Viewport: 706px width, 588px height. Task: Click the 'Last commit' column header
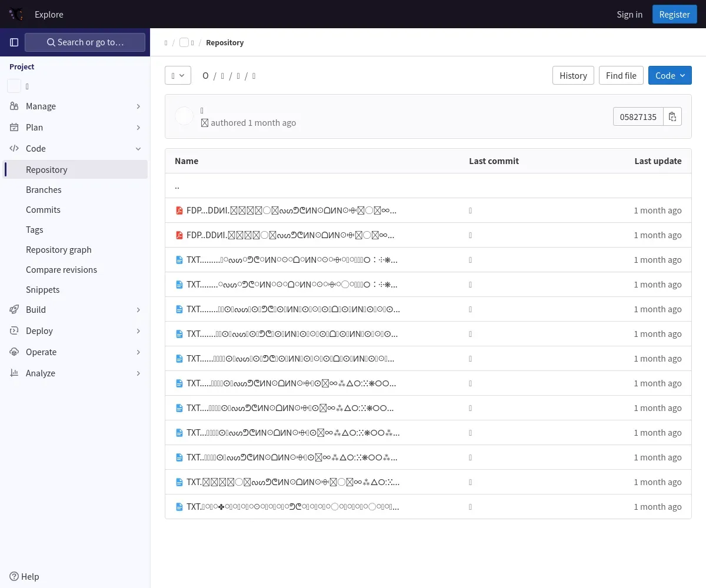(x=494, y=161)
